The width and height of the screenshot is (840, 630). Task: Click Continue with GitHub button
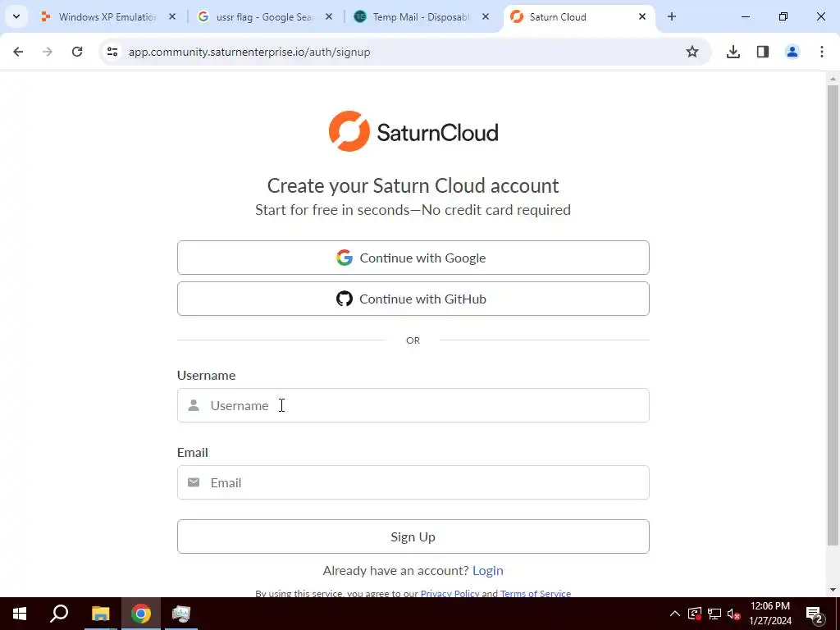(x=413, y=299)
